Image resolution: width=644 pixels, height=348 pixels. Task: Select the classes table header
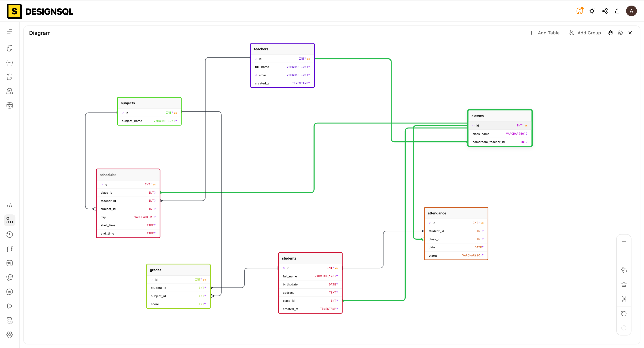tap(500, 116)
